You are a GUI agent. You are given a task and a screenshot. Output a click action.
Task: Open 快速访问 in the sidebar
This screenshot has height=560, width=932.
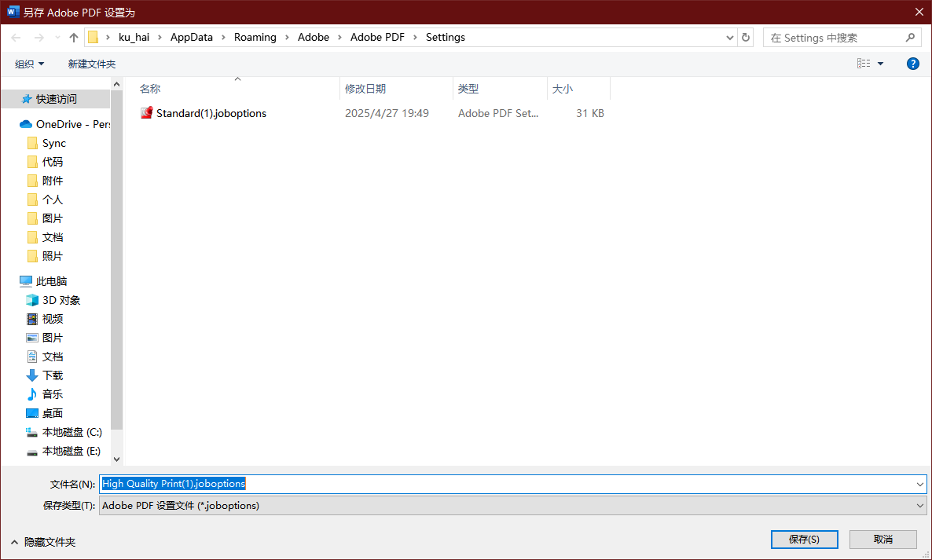click(x=56, y=99)
